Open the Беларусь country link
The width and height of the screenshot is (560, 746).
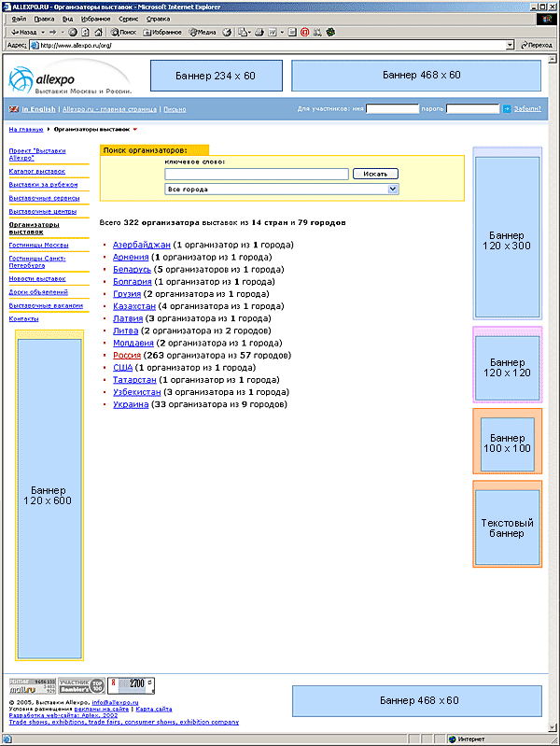(x=132, y=269)
